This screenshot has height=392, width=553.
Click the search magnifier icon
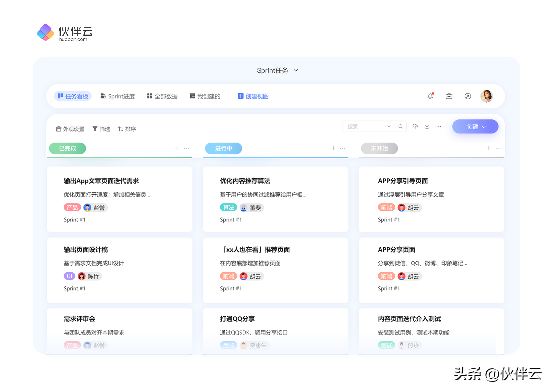(x=400, y=126)
